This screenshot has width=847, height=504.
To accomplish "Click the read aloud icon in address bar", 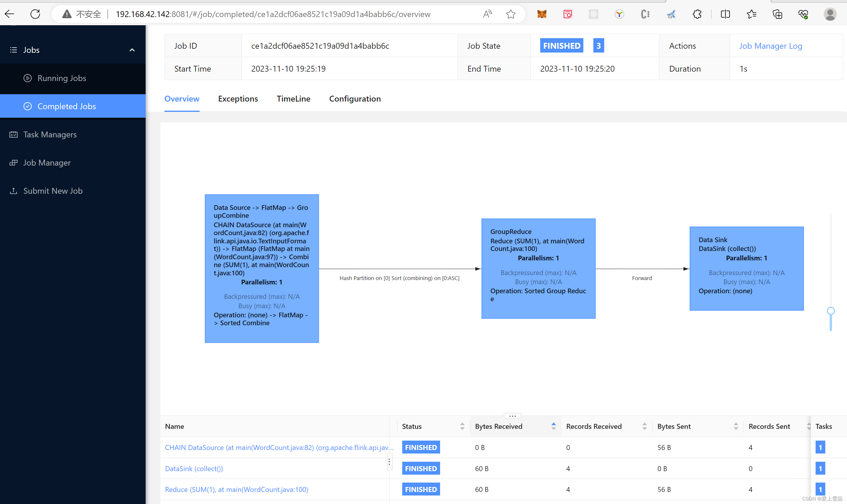I will pos(487,14).
